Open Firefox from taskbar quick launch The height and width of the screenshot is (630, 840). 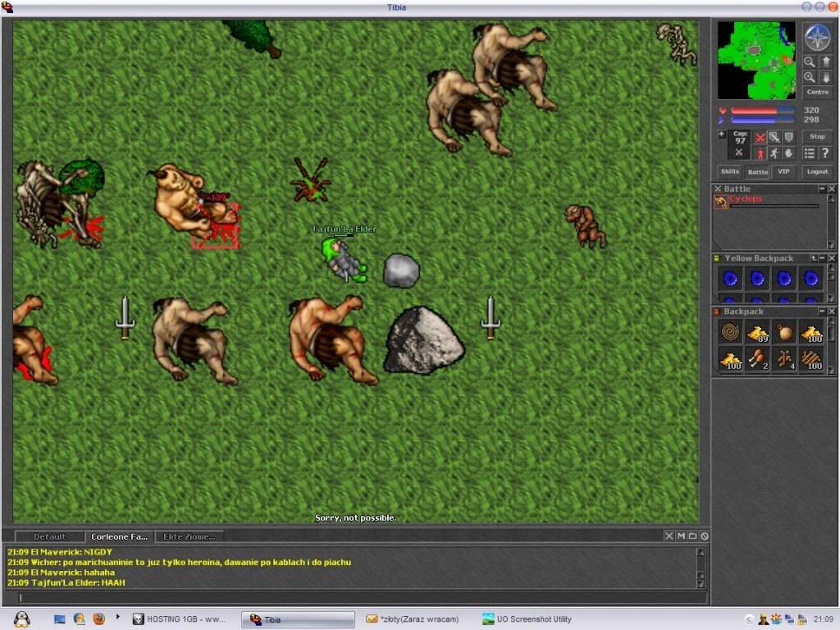99,619
